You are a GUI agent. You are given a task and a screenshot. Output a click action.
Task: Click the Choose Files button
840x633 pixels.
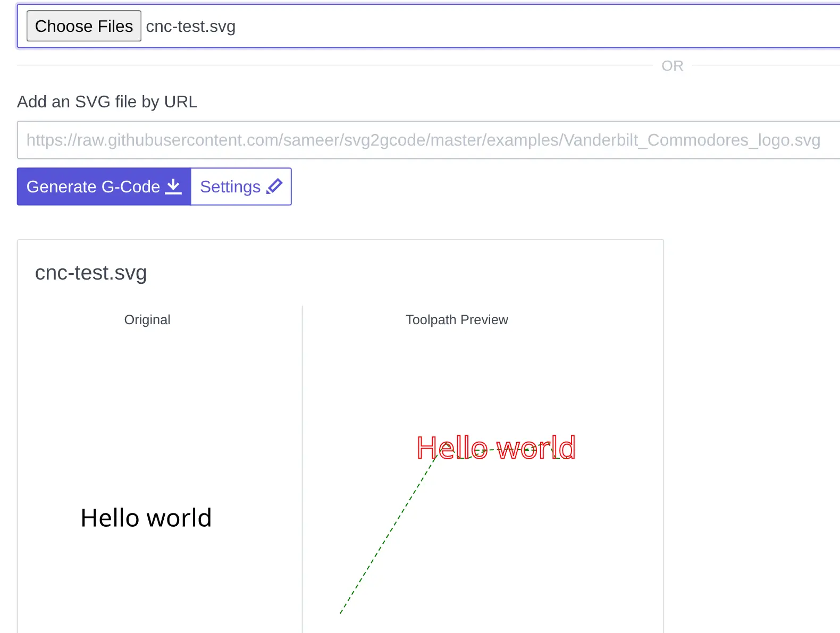pos(84,26)
